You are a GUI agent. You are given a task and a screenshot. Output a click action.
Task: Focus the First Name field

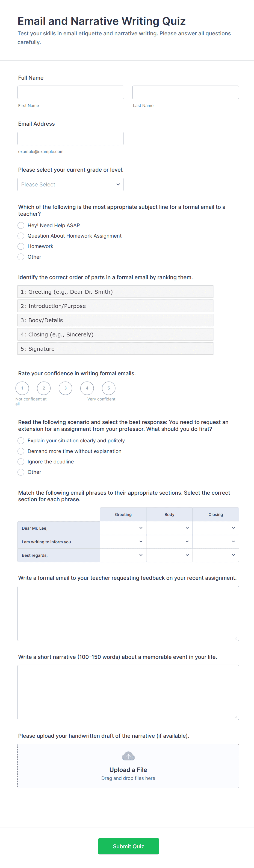(71, 92)
